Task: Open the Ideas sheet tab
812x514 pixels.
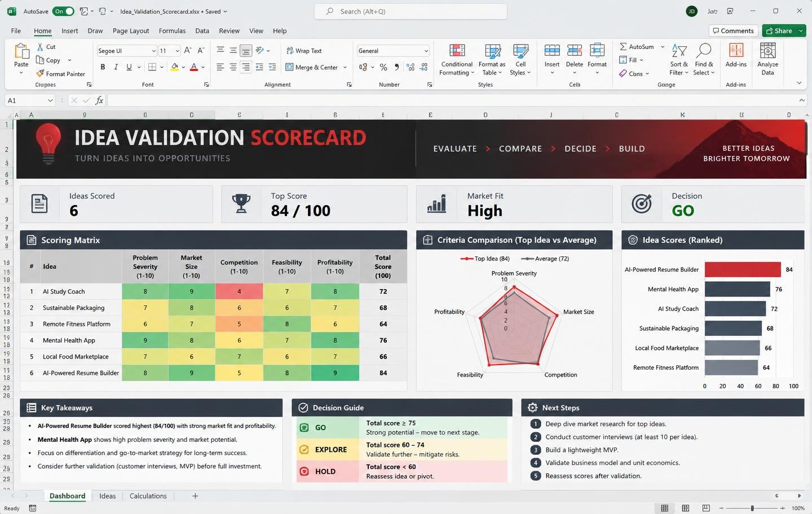Action: [x=107, y=496]
